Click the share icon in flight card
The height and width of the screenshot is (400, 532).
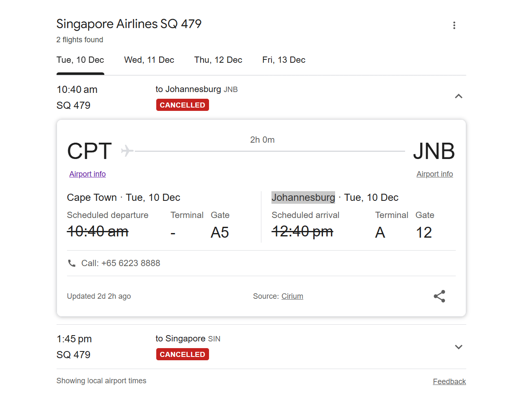[439, 296]
